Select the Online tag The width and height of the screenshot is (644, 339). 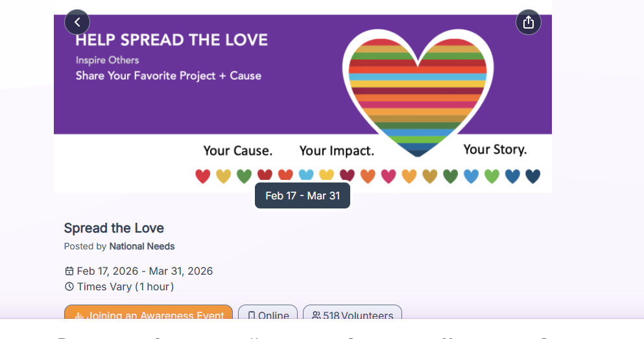coord(268,315)
